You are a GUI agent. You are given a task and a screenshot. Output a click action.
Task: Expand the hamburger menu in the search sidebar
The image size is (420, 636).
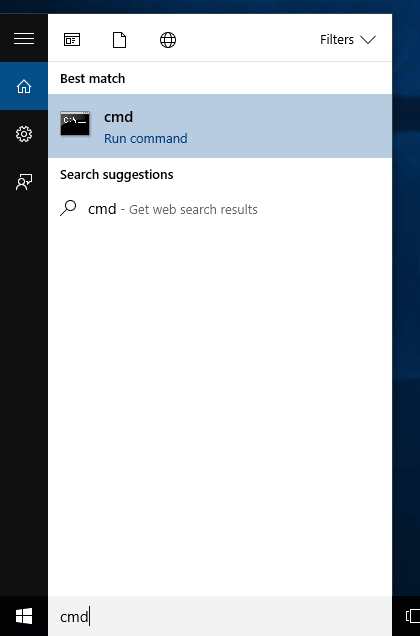(x=24, y=39)
